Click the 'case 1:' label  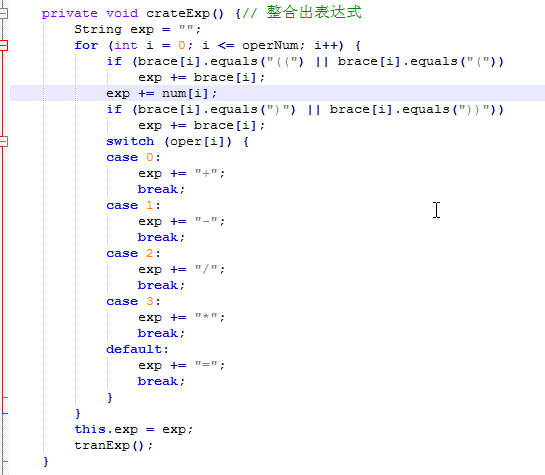[x=133, y=205]
